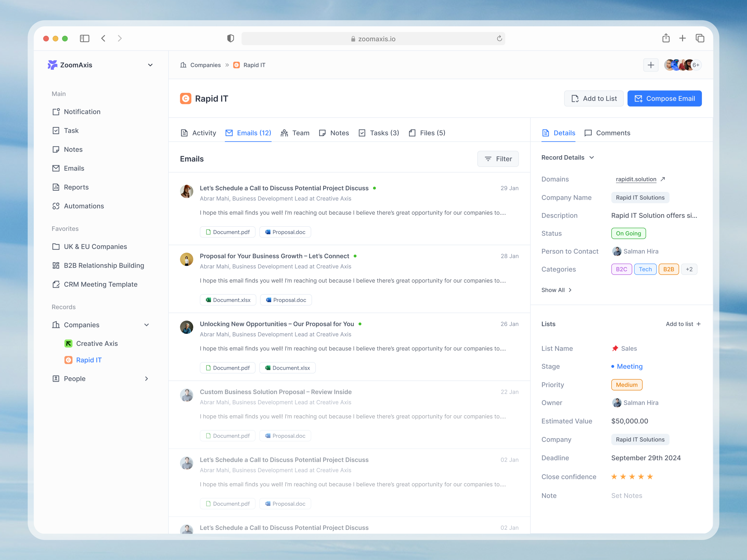Click the Set Notes field

pos(627,496)
